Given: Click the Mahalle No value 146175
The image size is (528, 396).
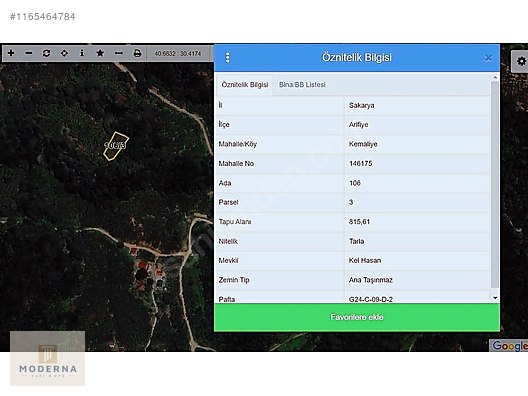Looking at the screenshot, I should tap(361, 164).
